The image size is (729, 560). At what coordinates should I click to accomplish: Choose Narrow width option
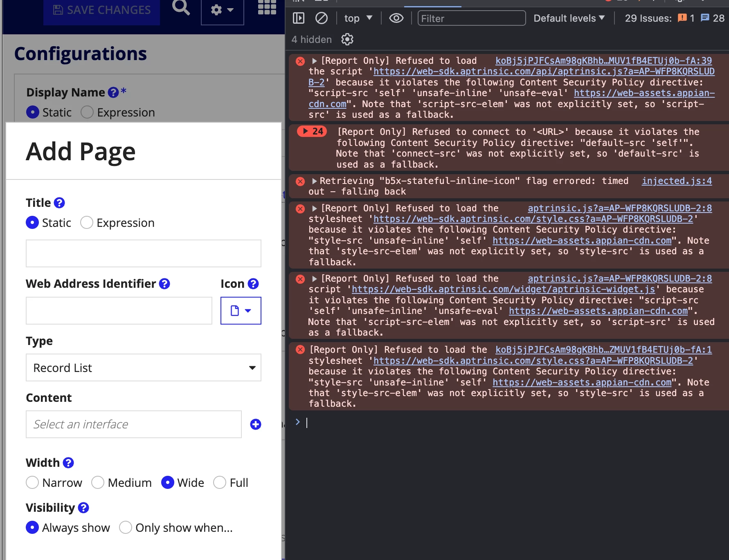pos(32,482)
